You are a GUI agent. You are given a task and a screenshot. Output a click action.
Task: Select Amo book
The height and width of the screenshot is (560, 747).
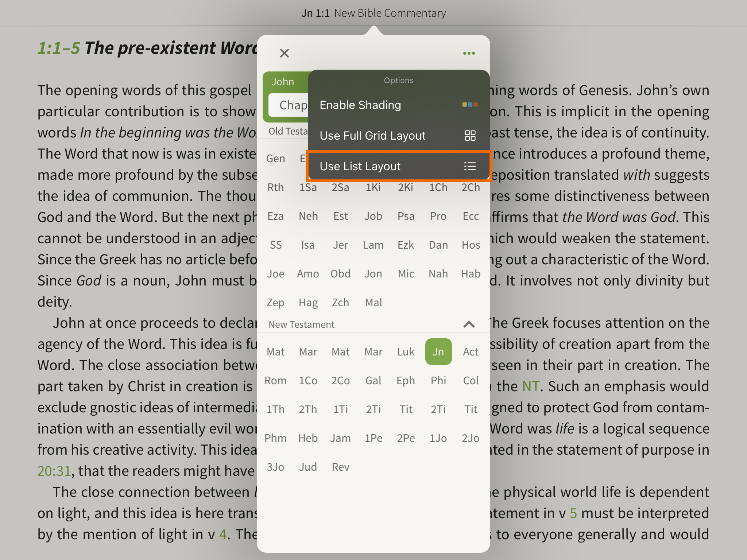[x=308, y=274]
